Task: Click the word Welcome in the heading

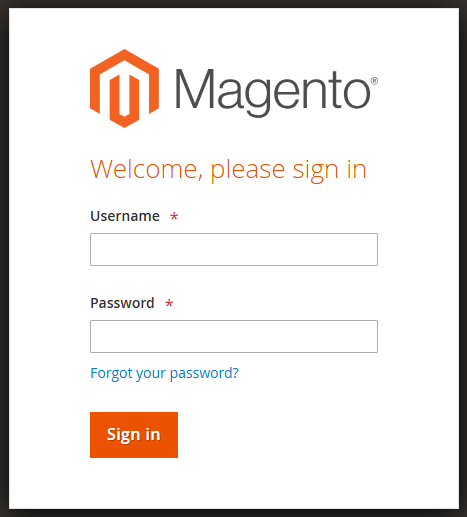Action: click(144, 169)
